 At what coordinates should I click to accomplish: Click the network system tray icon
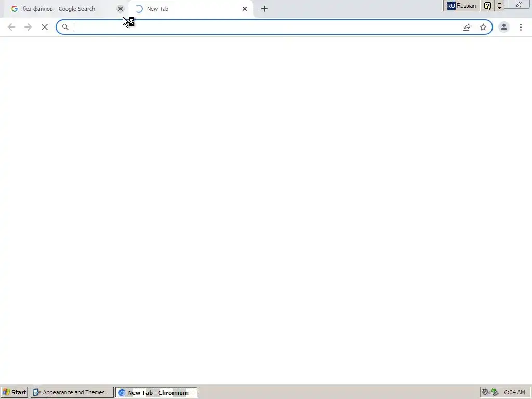click(x=495, y=392)
